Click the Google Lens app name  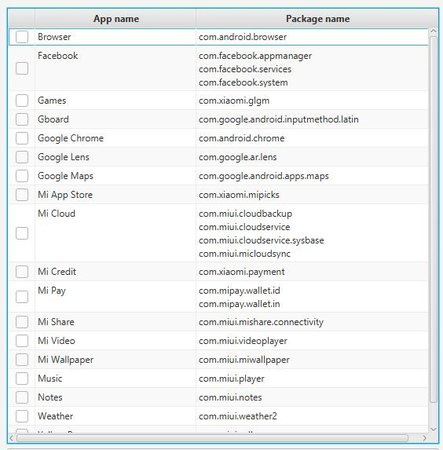tap(63, 157)
